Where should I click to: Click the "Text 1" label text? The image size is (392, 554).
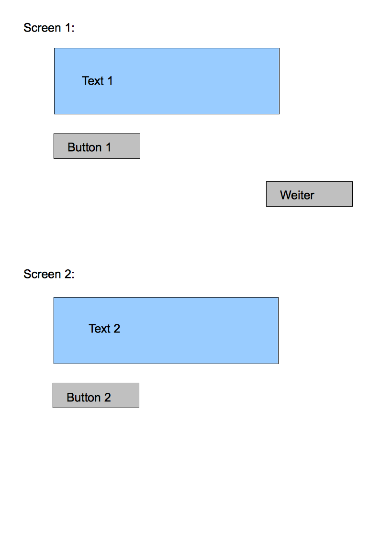98,81
